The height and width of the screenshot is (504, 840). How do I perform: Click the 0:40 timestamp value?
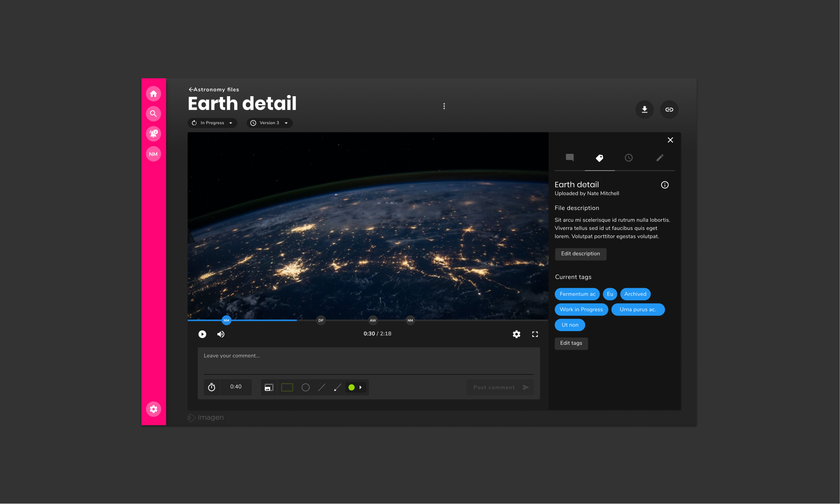coord(236,387)
